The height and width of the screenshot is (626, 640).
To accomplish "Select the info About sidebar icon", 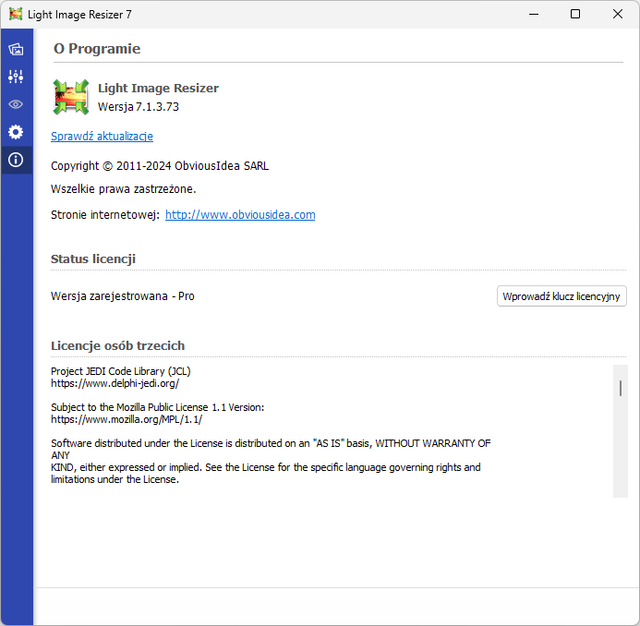I will coord(16,160).
